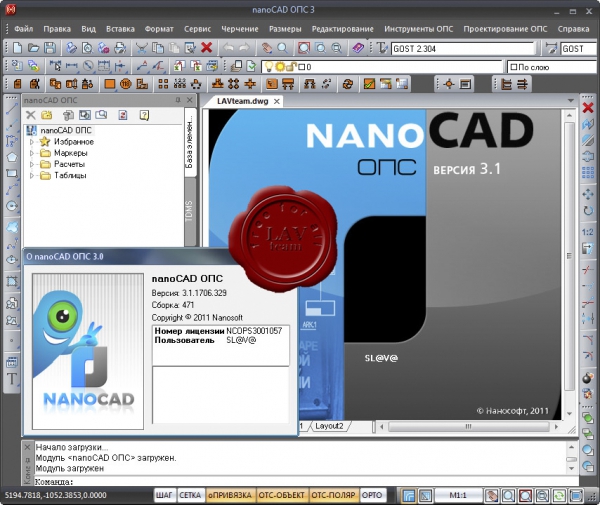Open the Правка menu

(x=57, y=29)
